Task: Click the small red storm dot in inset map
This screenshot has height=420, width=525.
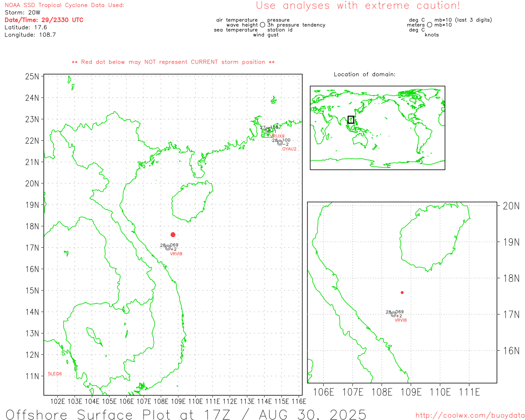Action: [x=402, y=292]
